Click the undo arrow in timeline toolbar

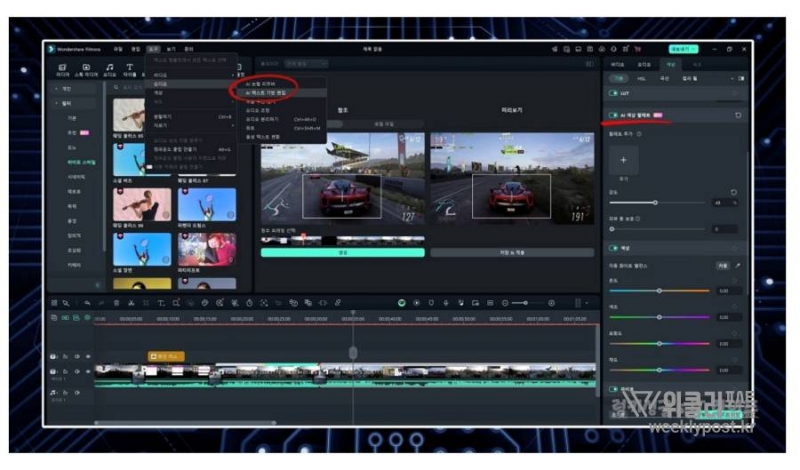pyautogui.click(x=87, y=302)
